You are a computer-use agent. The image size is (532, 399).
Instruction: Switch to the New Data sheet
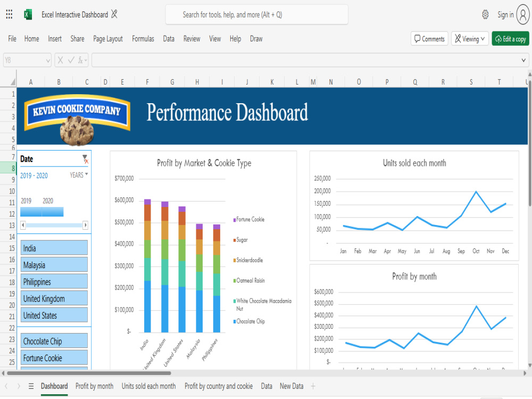click(x=292, y=386)
